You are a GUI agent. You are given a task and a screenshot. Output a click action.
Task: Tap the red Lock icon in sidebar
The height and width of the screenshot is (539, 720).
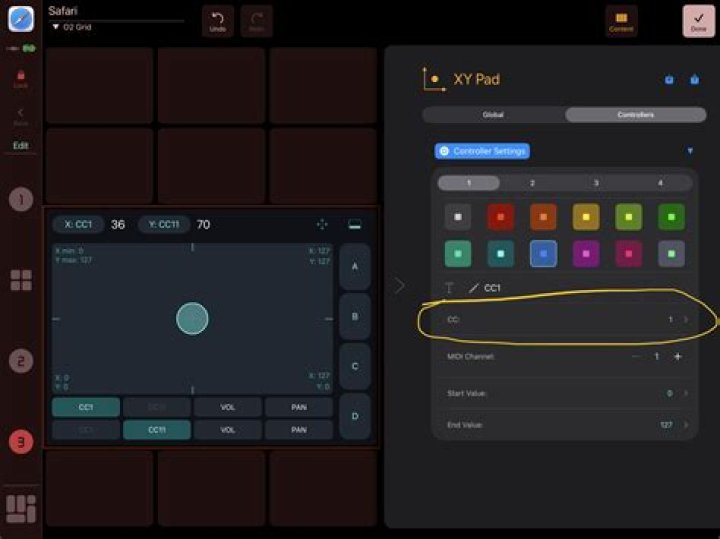point(21,79)
